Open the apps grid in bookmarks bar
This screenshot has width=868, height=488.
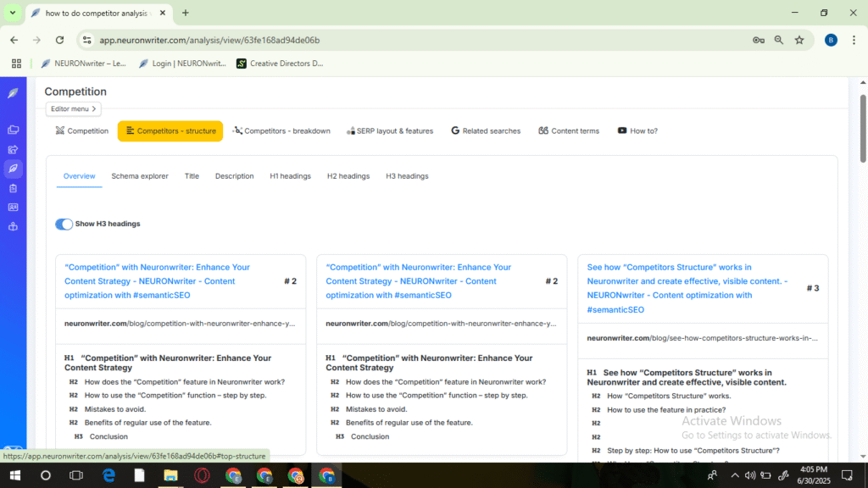coord(17,64)
